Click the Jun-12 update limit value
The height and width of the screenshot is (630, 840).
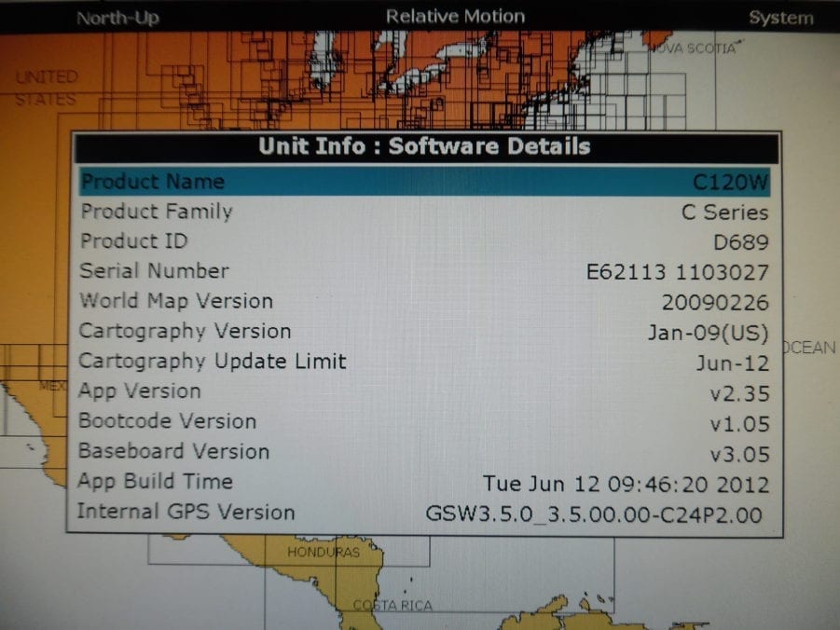pos(733,363)
